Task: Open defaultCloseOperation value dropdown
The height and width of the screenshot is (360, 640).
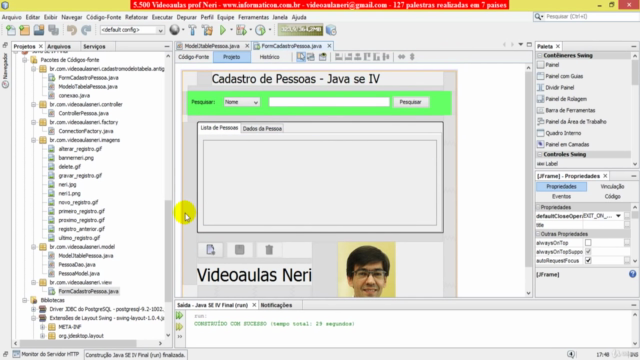Action: 618,216
